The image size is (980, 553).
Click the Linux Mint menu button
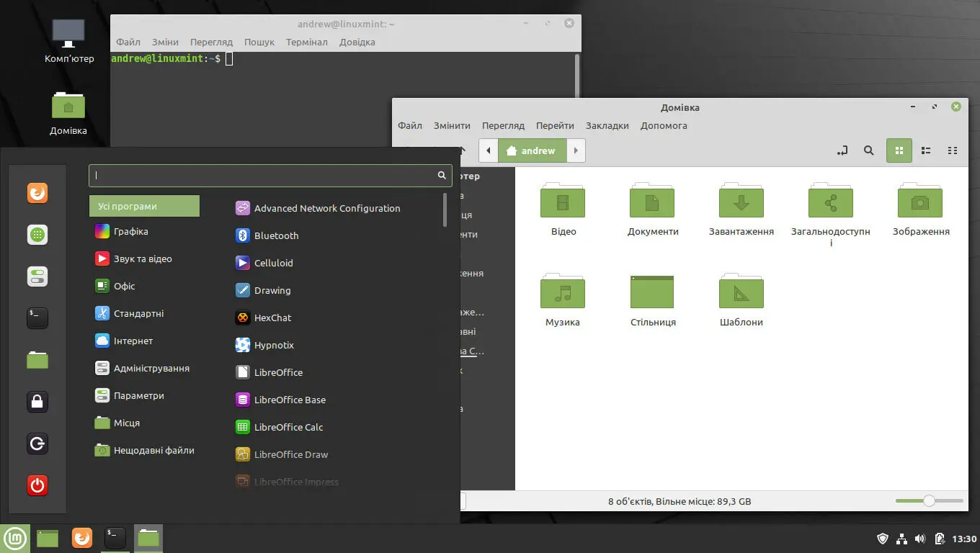click(15, 538)
